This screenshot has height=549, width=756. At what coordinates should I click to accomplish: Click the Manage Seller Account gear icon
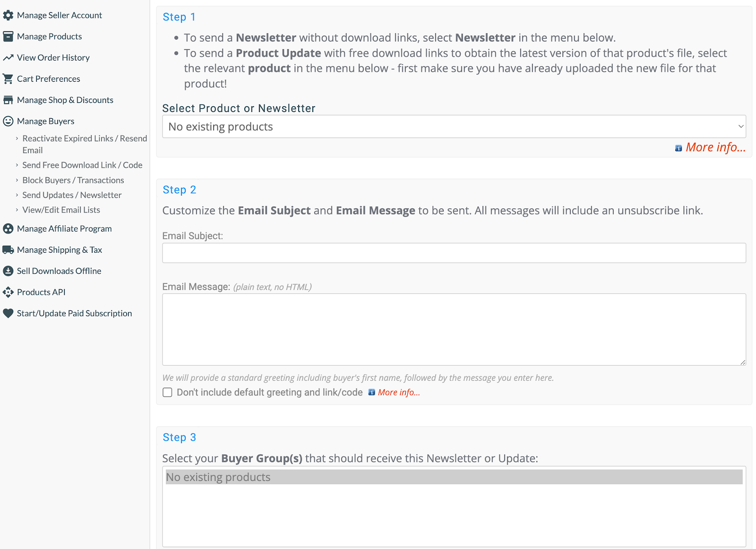[8, 15]
